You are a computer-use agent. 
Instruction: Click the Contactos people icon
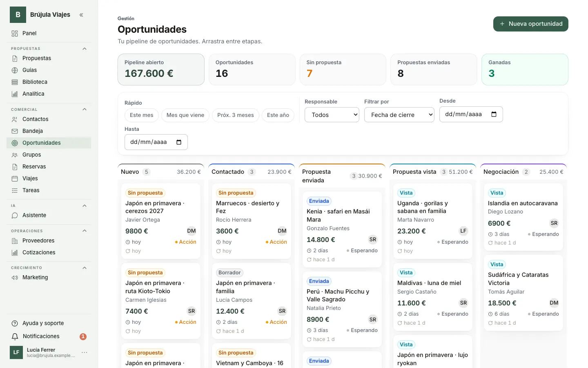(x=15, y=119)
